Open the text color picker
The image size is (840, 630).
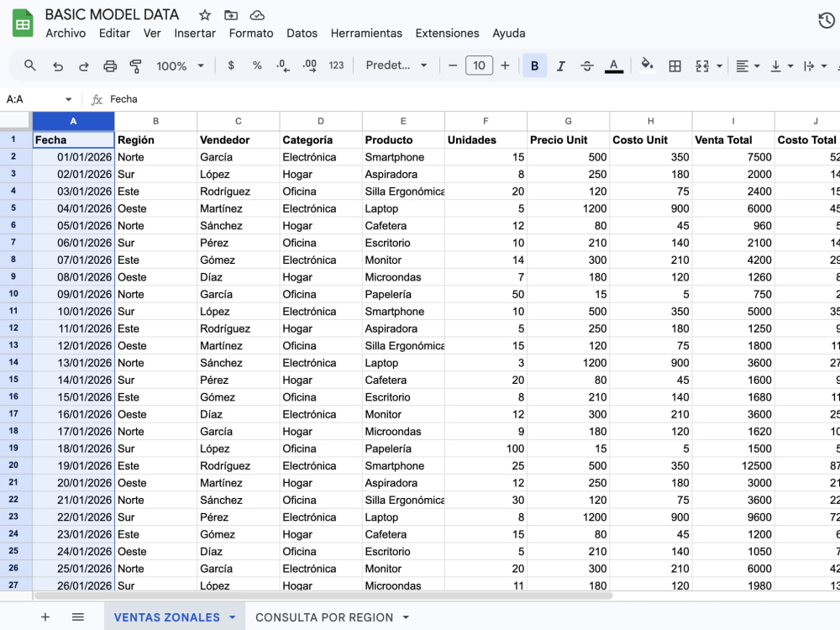614,66
